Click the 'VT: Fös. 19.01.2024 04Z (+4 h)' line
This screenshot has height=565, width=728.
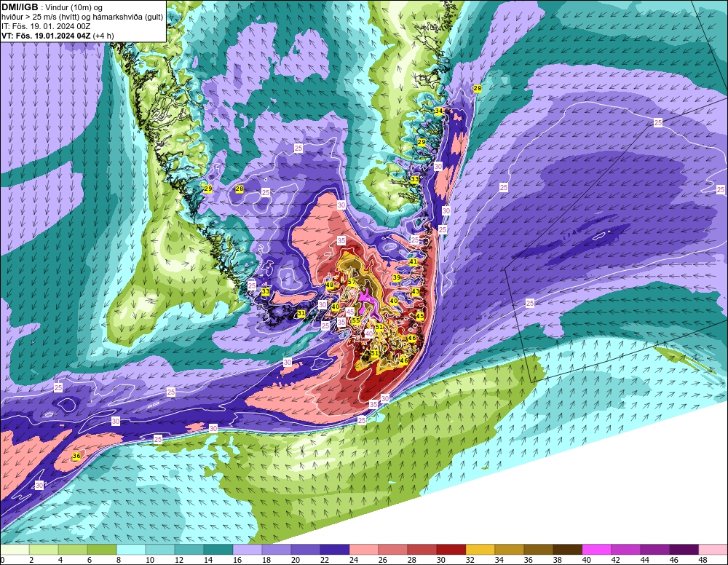point(58,36)
